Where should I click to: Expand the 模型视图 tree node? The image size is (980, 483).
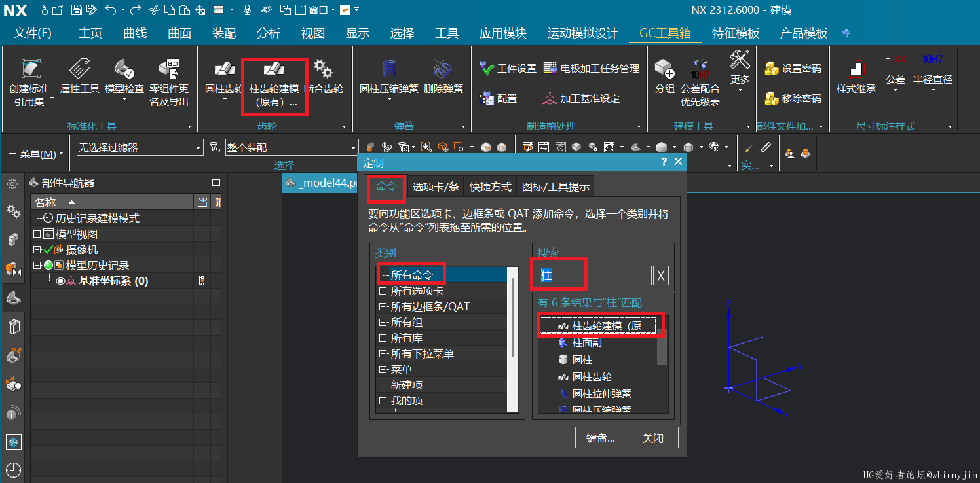click(37, 234)
